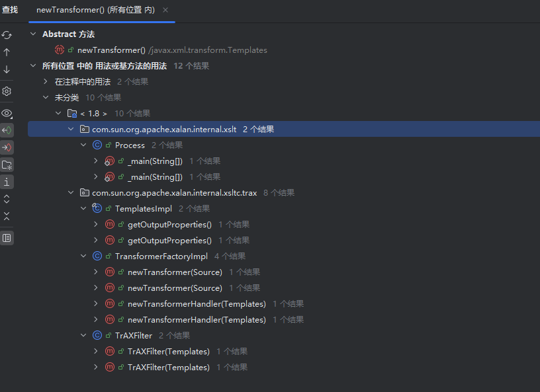Click the expand all icon
Screen dimensions: 540x392
click(x=7, y=198)
